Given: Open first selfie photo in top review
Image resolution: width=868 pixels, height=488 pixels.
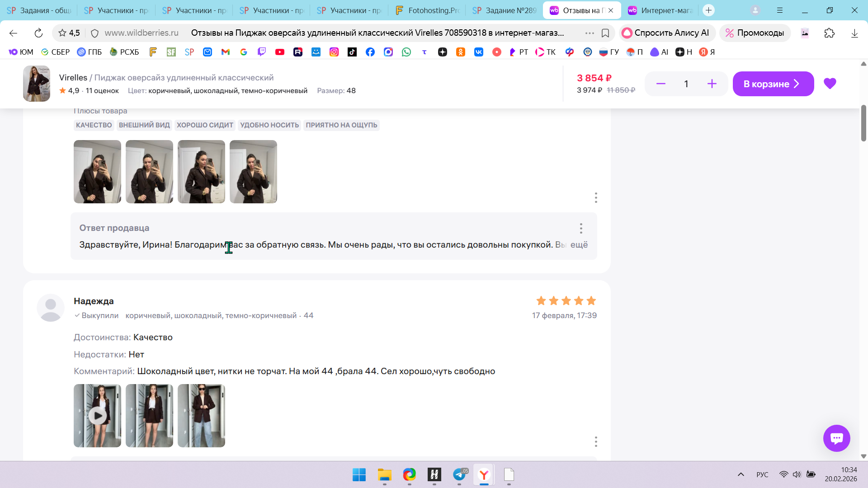Looking at the screenshot, I should (97, 172).
